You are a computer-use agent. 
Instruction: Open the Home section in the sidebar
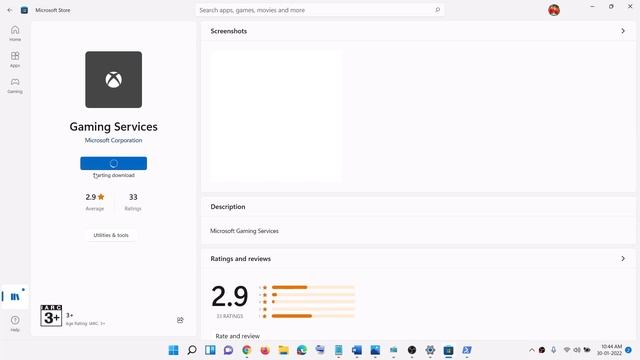tap(15, 33)
